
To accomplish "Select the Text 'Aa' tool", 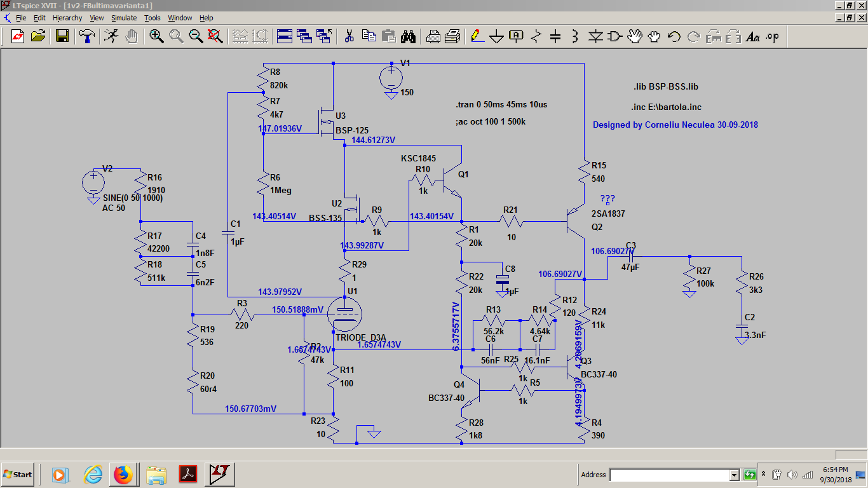I will (753, 36).
